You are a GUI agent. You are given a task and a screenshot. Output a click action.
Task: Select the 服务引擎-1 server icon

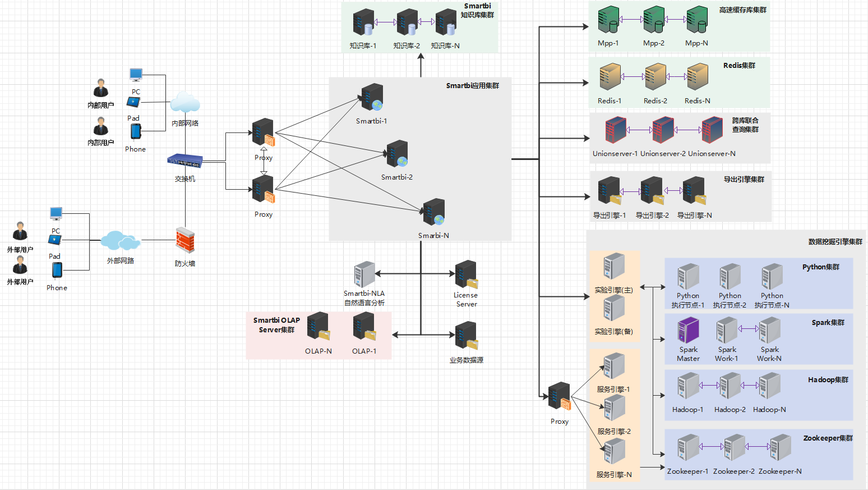614,366
